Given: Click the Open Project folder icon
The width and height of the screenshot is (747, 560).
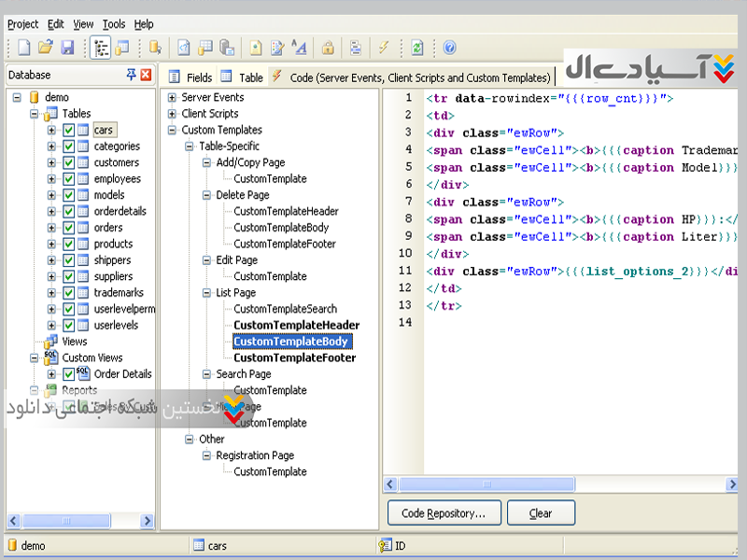Looking at the screenshot, I should coord(45,48).
